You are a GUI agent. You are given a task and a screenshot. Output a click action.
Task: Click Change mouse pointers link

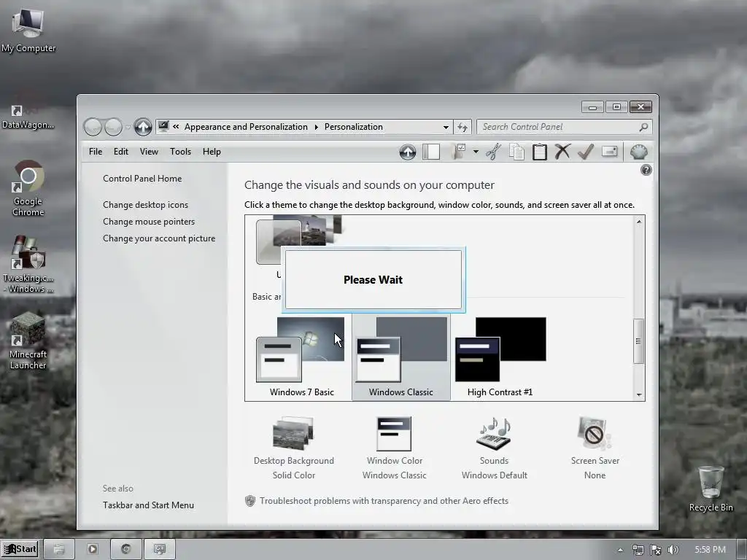tap(149, 222)
